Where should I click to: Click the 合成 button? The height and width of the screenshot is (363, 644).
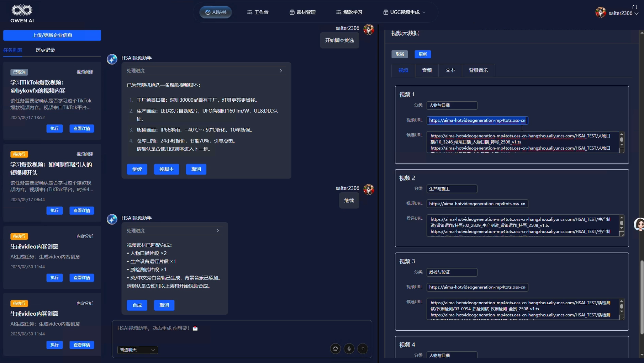coord(137,305)
